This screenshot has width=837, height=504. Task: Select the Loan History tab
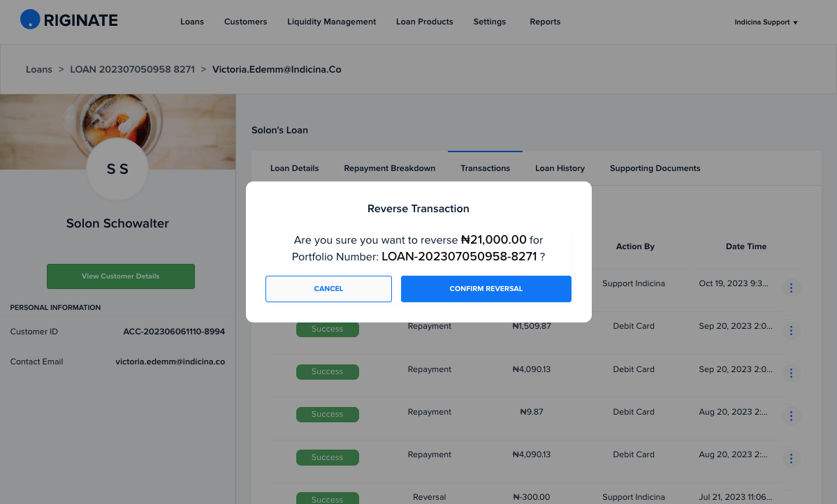[560, 168]
